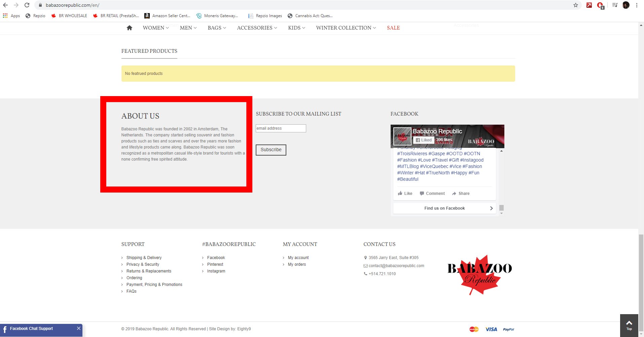Image resolution: width=644 pixels, height=337 pixels.
Task: Go back using browser back arrow
Action: [x=5, y=5]
